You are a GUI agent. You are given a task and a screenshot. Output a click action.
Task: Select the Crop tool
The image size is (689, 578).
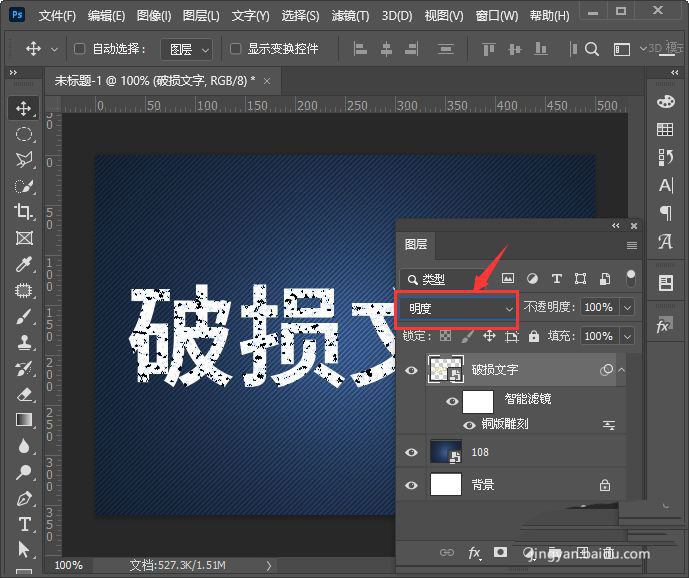[x=23, y=212]
